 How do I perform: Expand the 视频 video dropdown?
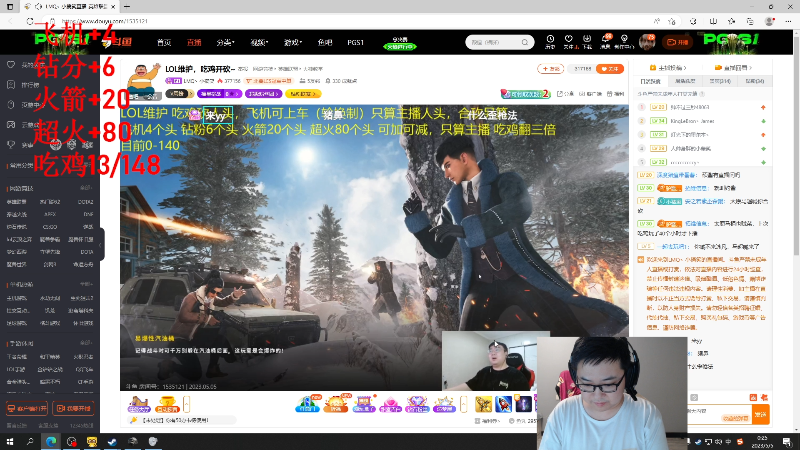tap(259, 42)
